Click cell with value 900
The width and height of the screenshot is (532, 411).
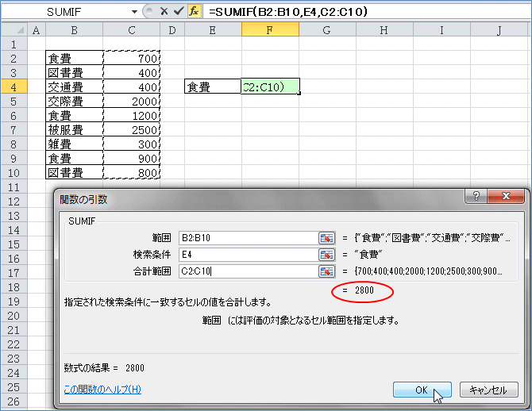click(131, 159)
